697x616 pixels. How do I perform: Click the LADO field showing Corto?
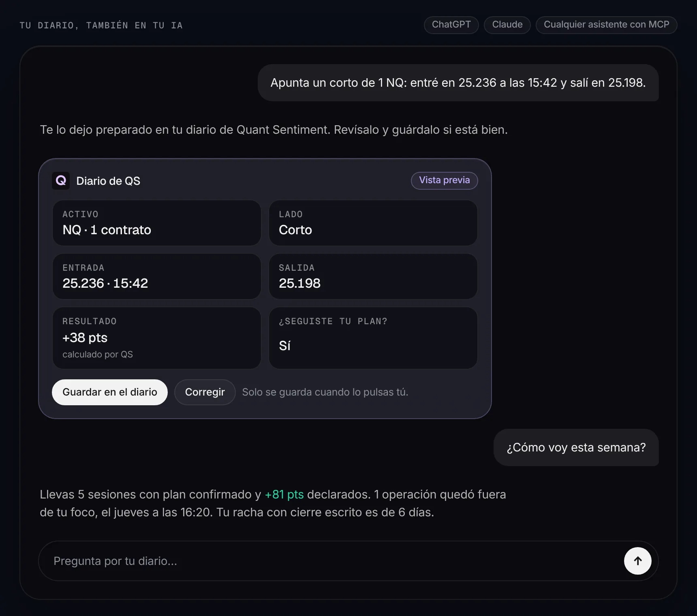(x=373, y=223)
